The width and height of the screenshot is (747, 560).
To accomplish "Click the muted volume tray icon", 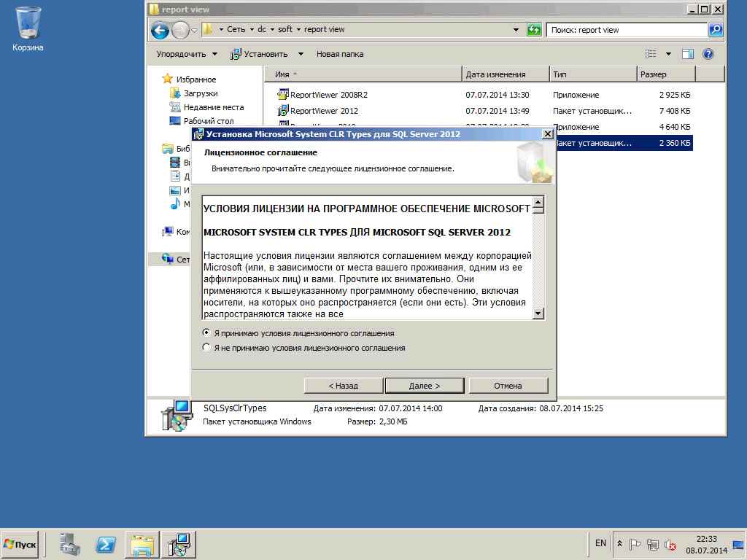I will point(670,544).
